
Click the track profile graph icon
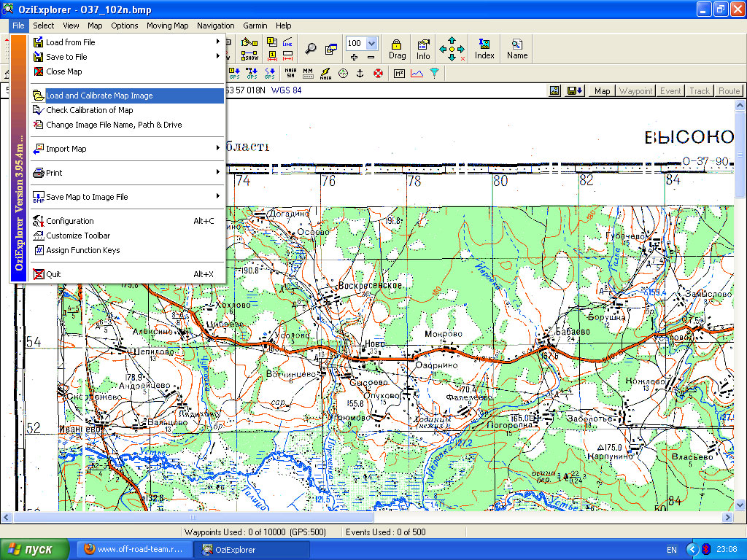click(417, 74)
